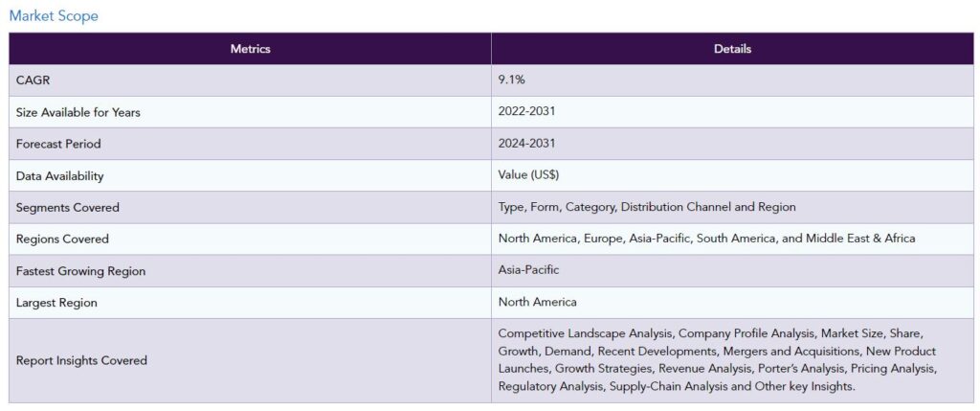
Task: Select the Largest Region label
Action: coord(56,303)
